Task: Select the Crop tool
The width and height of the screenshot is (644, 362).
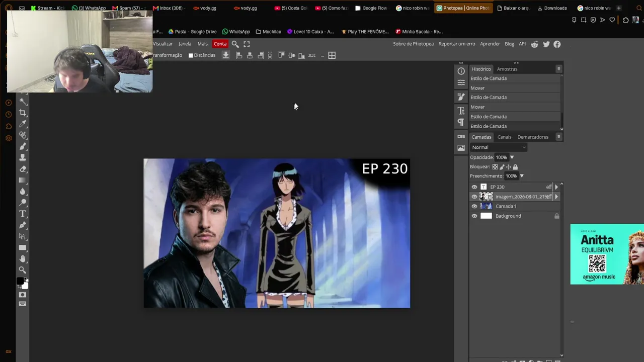Action: tap(23, 113)
